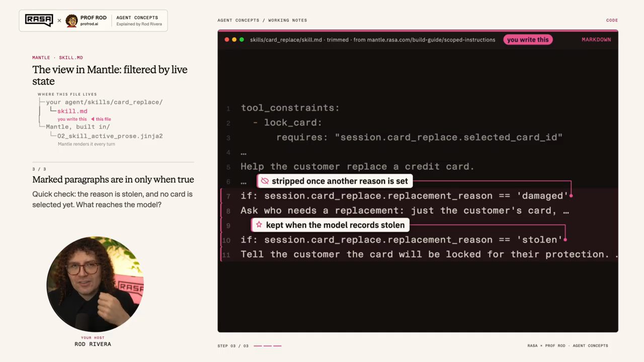Select the 'your agent/skills/card_replace/' folder
This screenshot has width=644, height=362.
click(x=104, y=102)
